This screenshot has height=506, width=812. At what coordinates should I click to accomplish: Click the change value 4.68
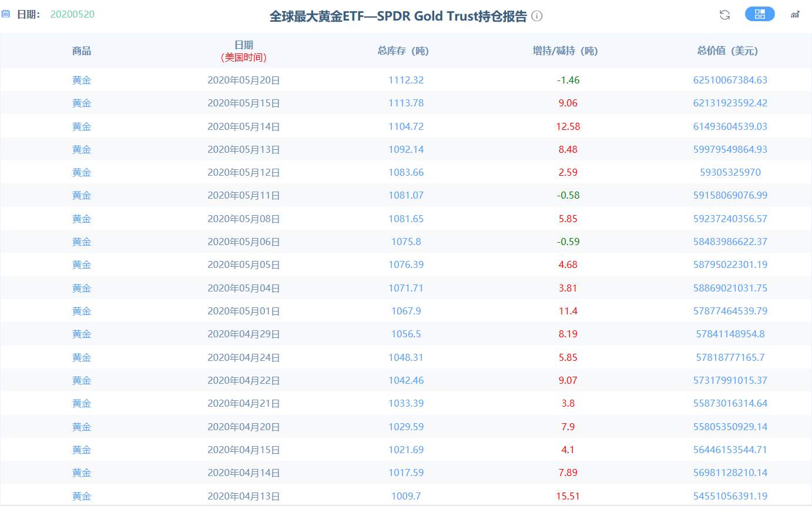(x=568, y=264)
